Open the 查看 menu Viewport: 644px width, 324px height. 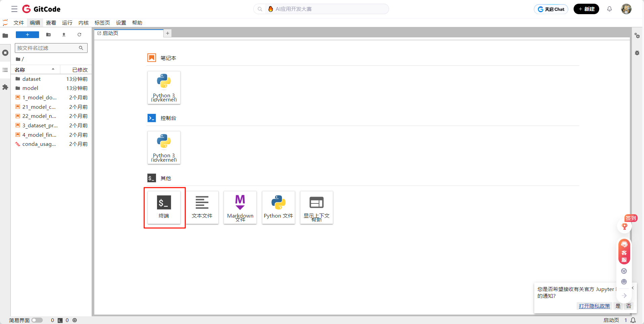pyautogui.click(x=51, y=23)
